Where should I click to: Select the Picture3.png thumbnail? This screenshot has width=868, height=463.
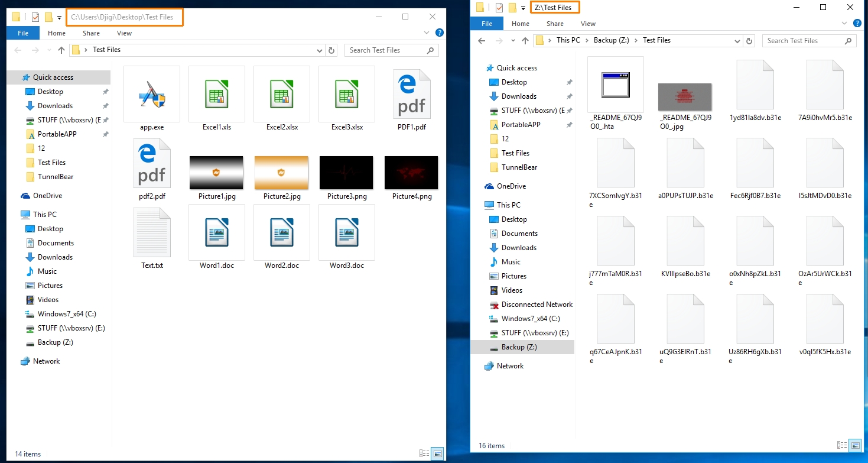point(346,173)
